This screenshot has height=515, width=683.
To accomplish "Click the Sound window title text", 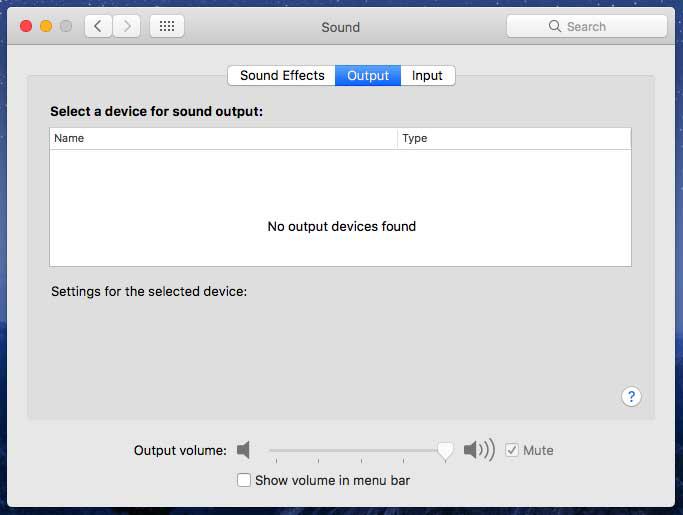I will coord(340,27).
